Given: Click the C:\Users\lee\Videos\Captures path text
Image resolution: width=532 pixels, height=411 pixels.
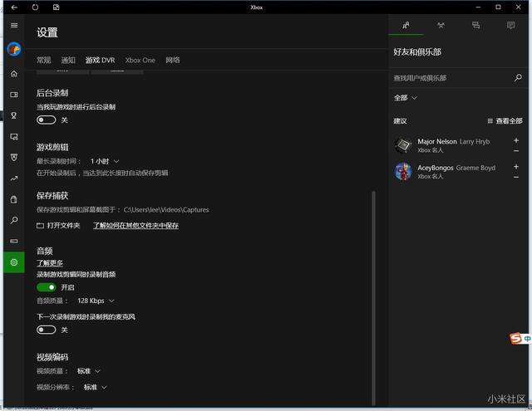Looking at the screenshot, I should (x=166, y=210).
